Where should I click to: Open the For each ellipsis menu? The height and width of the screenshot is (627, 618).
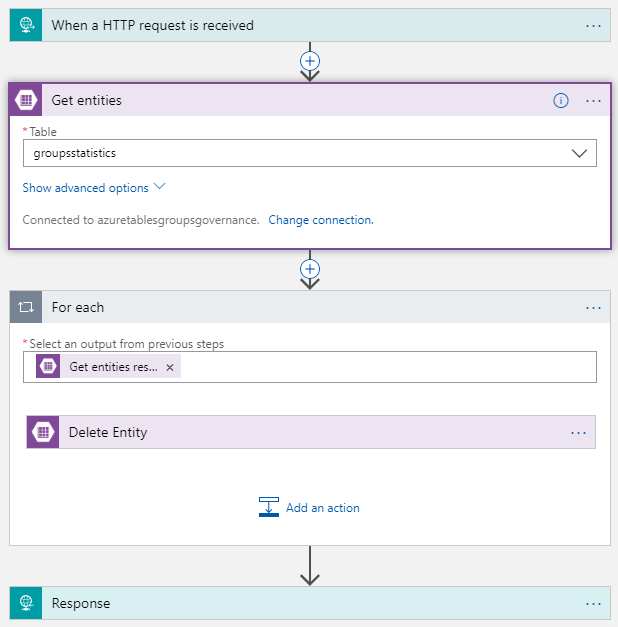pos(593,307)
